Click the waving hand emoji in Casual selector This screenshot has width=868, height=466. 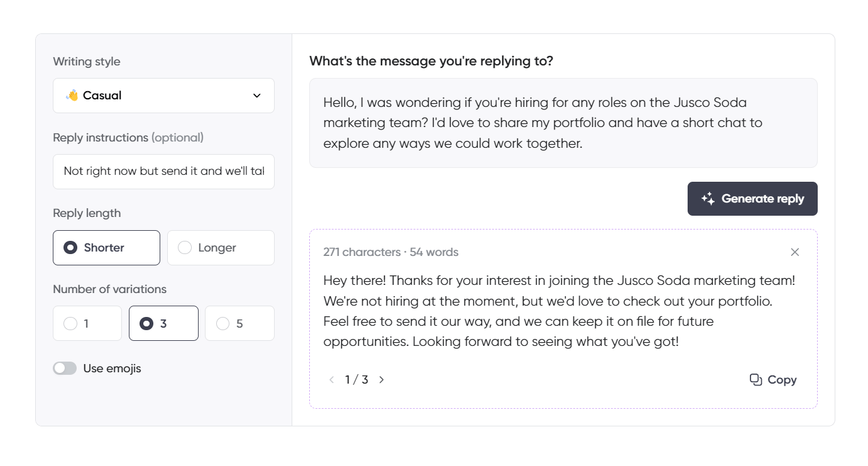(x=74, y=95)
